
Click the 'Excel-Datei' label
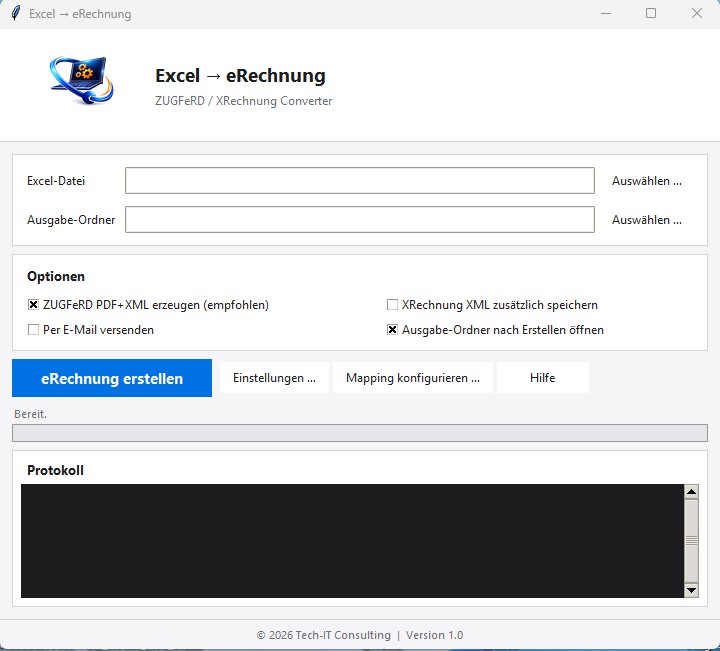(56, 181)
